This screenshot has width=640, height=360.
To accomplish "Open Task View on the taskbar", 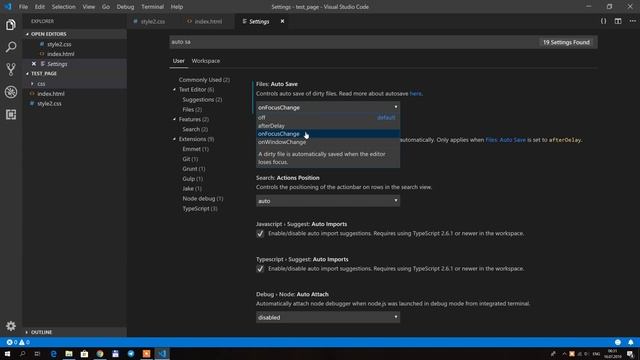I will click(x=38, y=353).
